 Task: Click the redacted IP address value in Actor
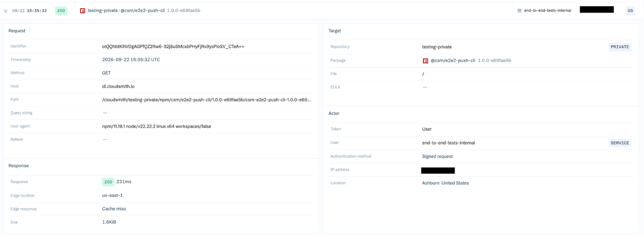pyautogui.click(x=438, y=171)
